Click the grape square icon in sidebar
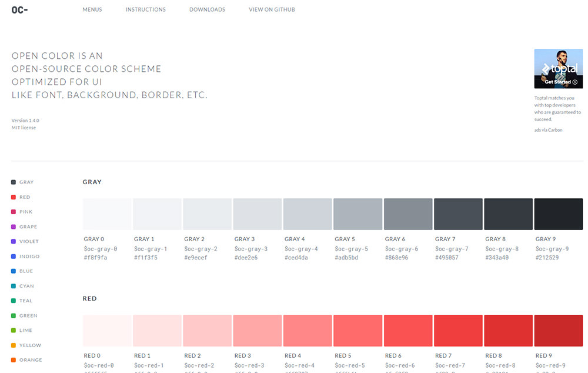Screen dimensions: 588x373 point(14,227)
